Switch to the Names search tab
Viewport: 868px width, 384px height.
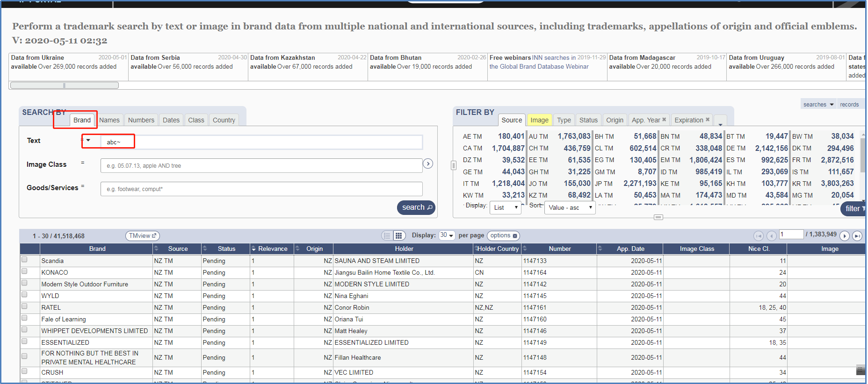click(x=109, y=120)
